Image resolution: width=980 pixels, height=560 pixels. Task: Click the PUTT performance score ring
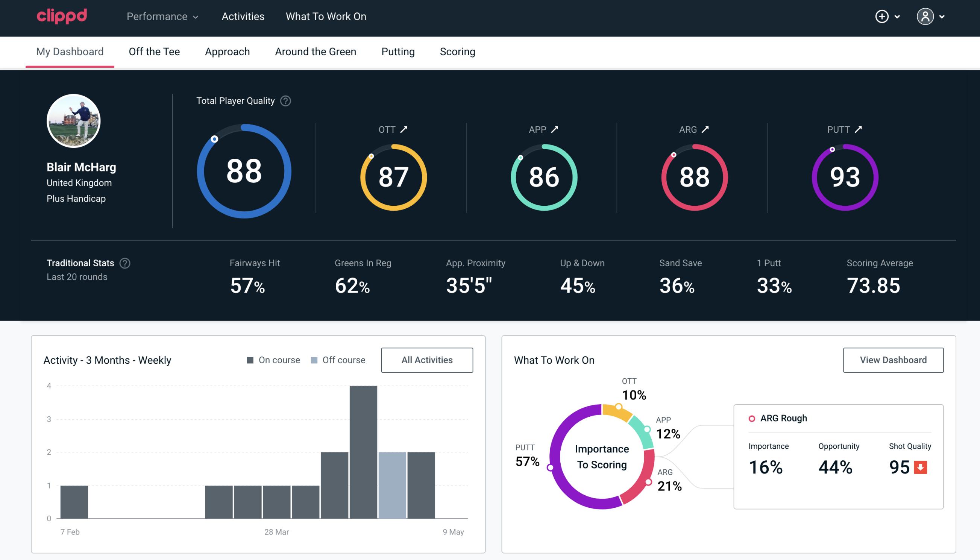(844, 176)
